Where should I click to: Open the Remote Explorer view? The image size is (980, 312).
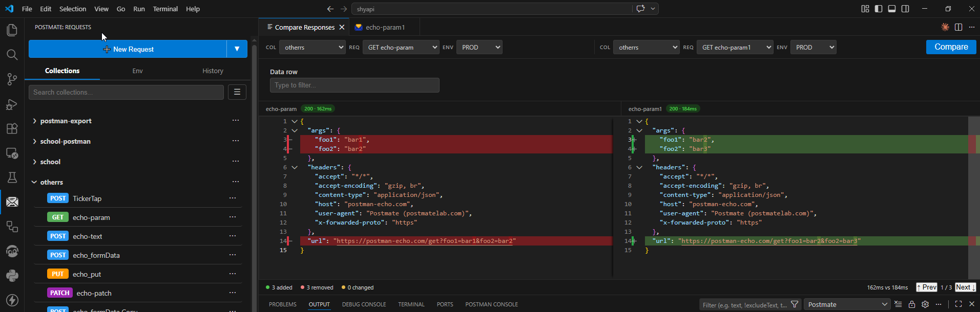pyautogui.click(x=12, y=153)
